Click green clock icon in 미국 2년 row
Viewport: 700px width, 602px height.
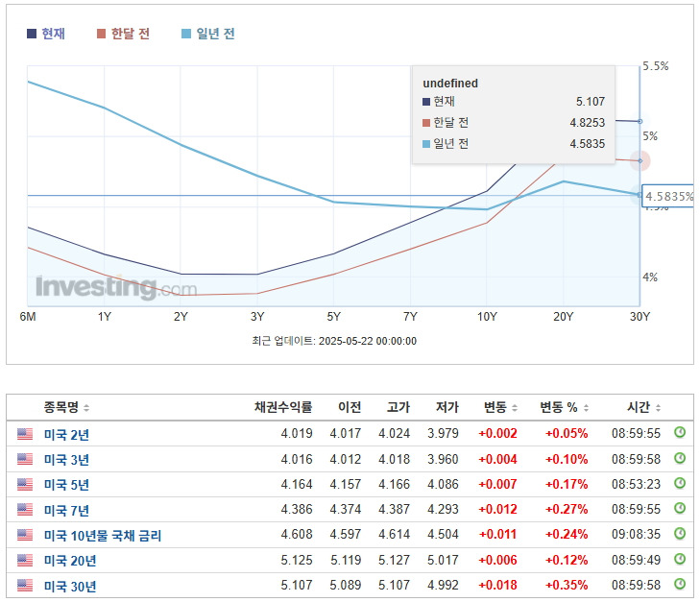680,432
